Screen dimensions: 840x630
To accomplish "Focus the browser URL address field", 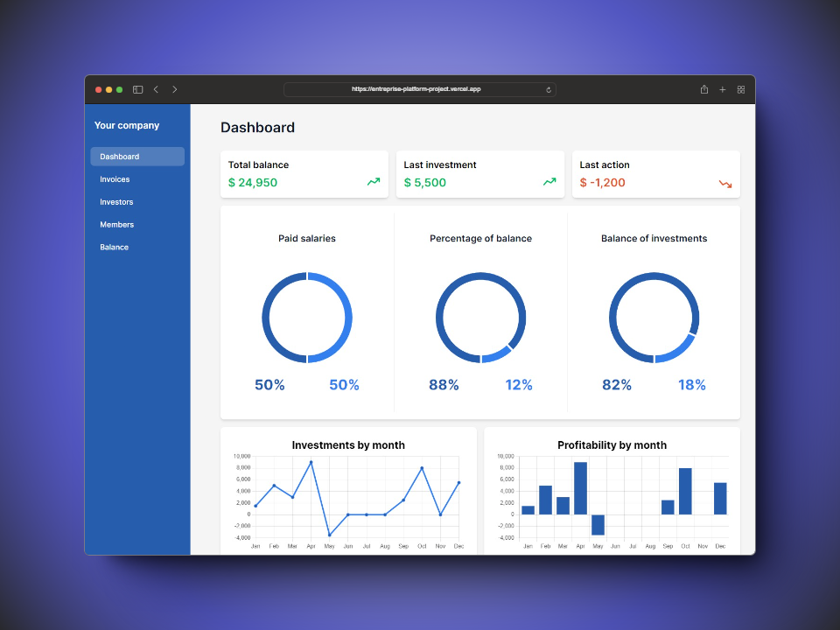I will click(x=416, y=89).
